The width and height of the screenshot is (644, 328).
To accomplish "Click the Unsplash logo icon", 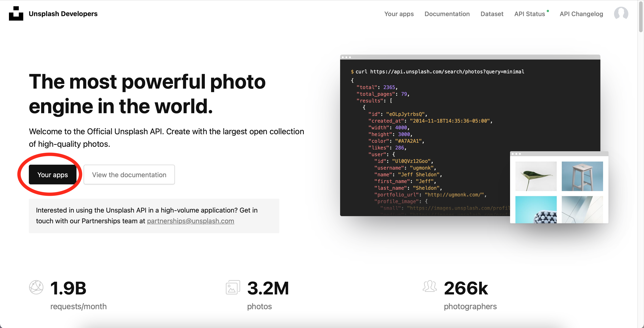I will click(x=16, y=13).
